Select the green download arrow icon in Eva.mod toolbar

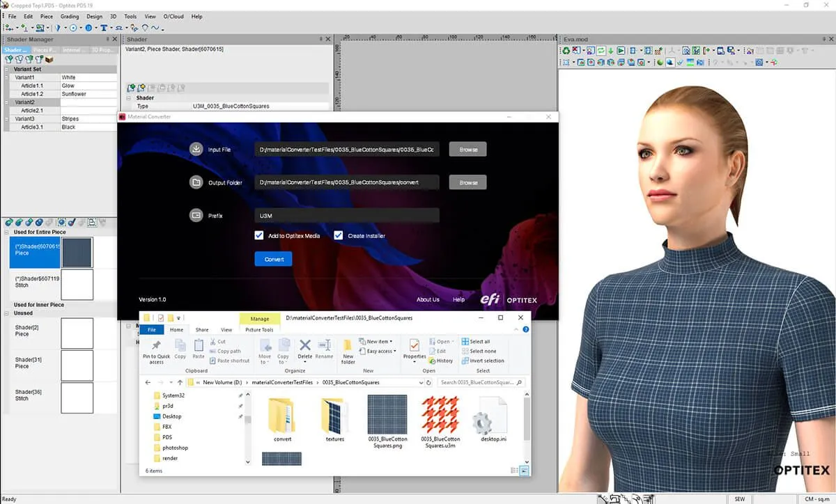pyautogui.click(x=610, y=52)
